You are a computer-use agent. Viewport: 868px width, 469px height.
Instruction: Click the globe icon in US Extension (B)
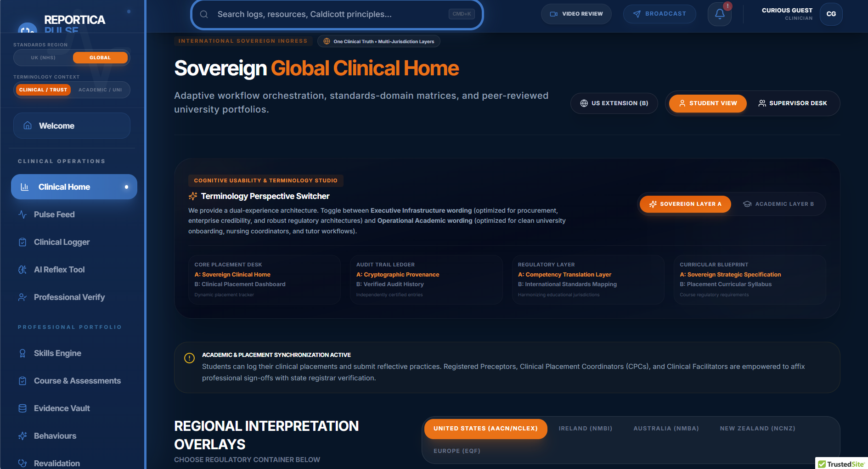[584, 103]
